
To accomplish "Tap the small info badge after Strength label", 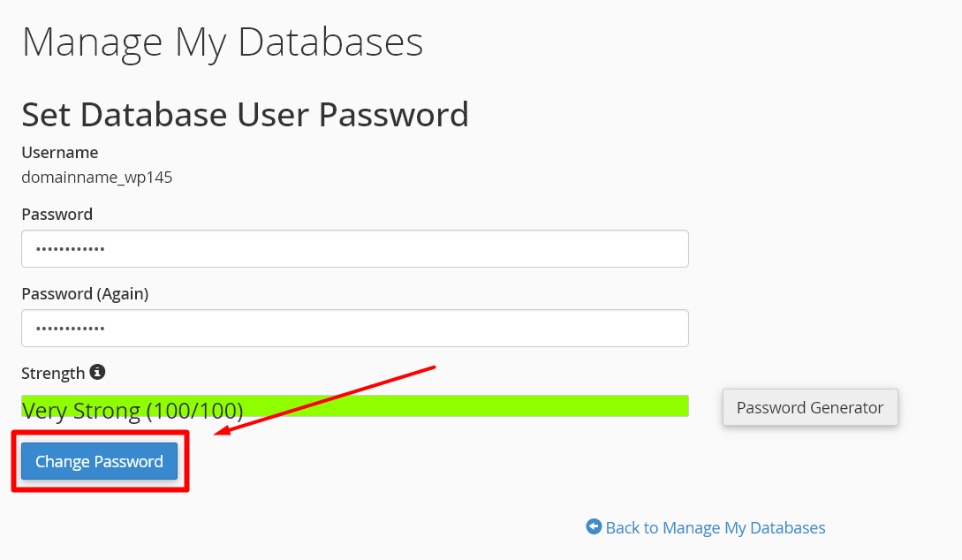I will [x=97, y=373].
